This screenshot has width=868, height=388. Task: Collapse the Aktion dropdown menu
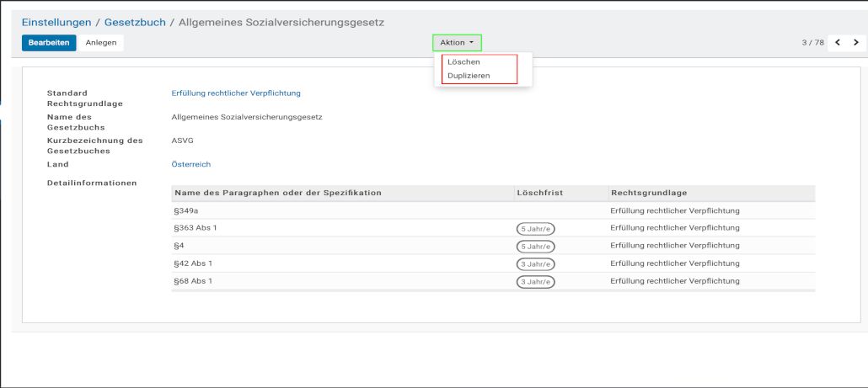[457, 42]
